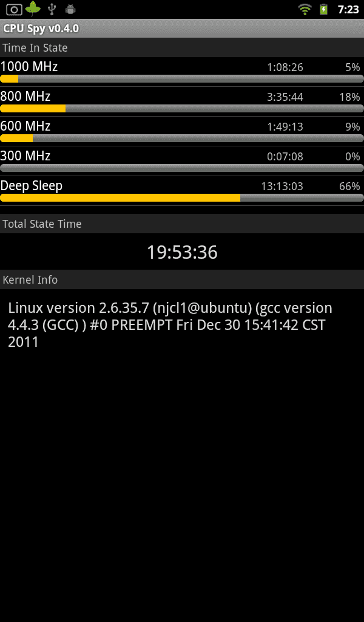Tap the Android debugging notification icon
This screenshot has width=364, height=622.
[70, 9]
